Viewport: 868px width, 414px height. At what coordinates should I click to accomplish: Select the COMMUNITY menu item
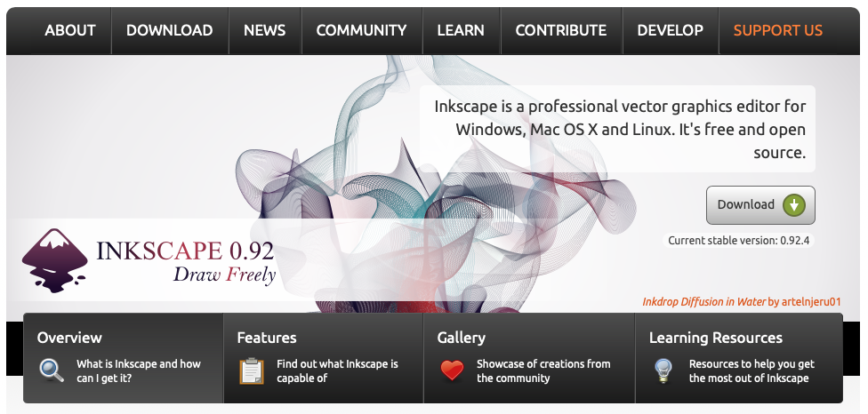361,30
